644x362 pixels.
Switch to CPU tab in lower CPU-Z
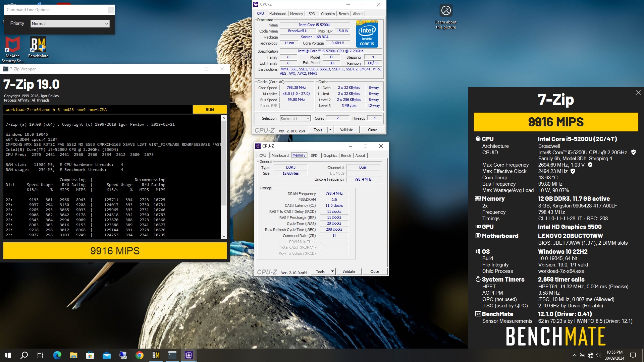tap(263, 156)
